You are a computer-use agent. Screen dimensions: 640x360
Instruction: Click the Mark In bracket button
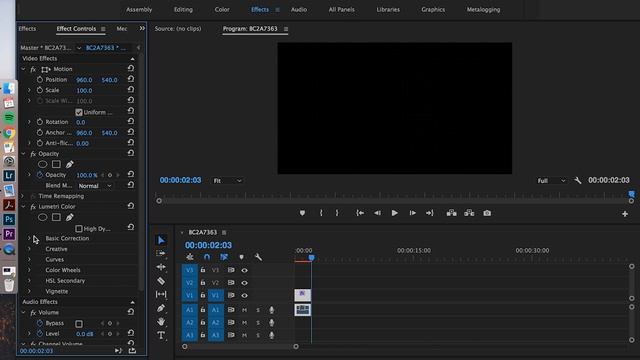point(321,213)
